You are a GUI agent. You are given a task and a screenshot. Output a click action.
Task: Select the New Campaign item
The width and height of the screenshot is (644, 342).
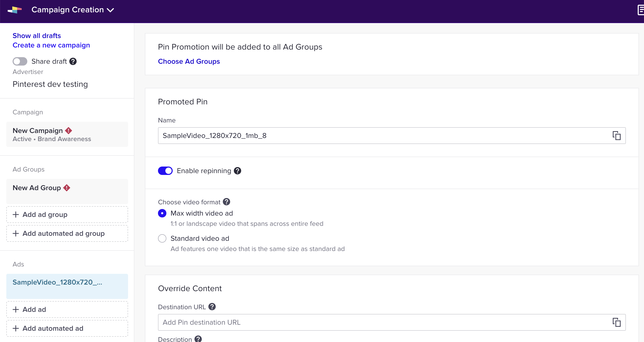click(x=67, y=134)
